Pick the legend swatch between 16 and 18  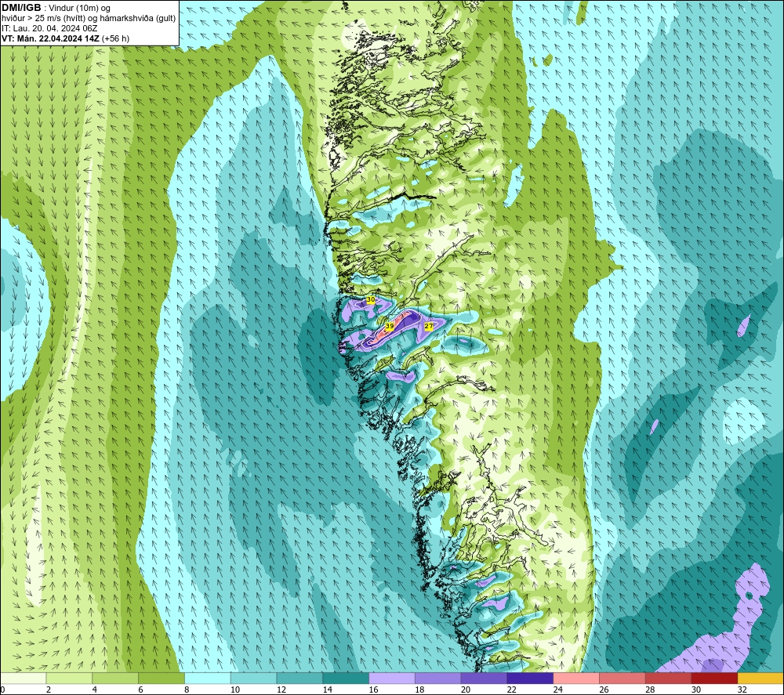[x=392, y=679]
